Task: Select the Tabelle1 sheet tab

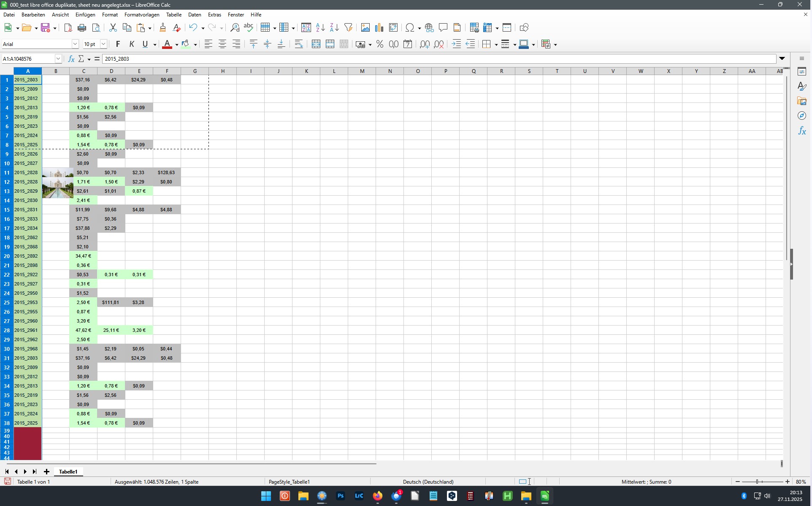Action: click(68, 471)
